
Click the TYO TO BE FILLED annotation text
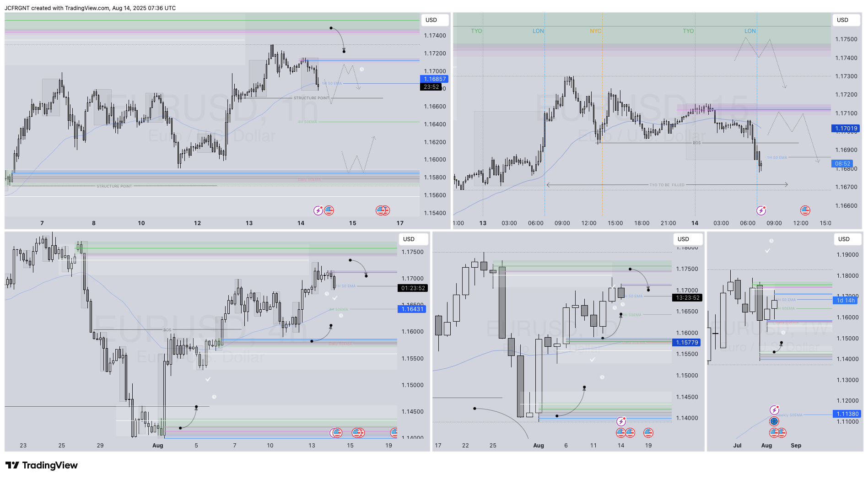point(667,185)
